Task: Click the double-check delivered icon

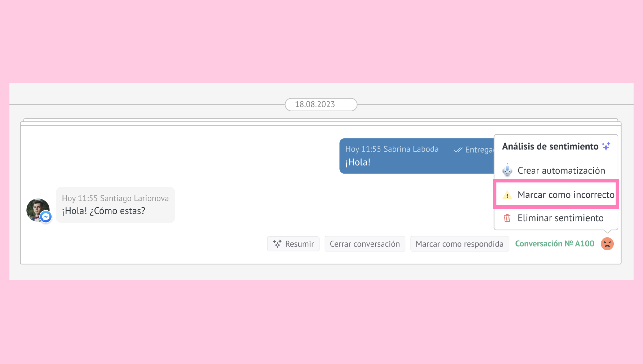Action: click(458, 150)
